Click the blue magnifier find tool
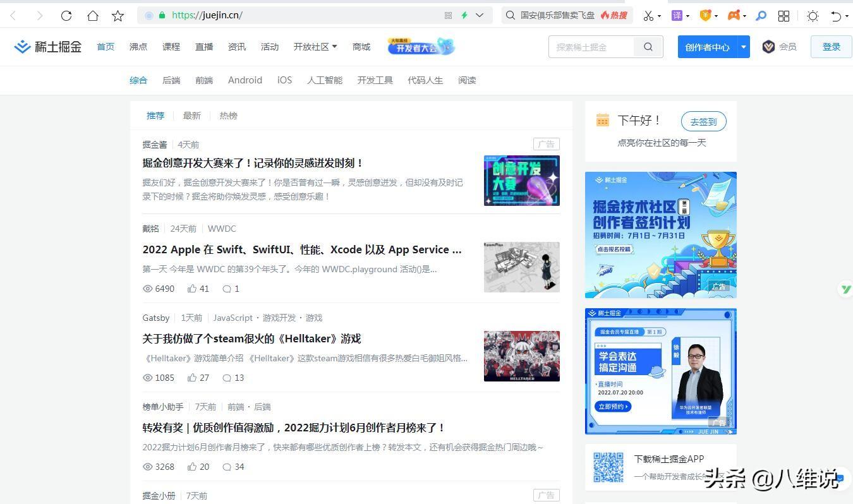The height and width of the screenshot is (504, 853). [x=761, y=16]
